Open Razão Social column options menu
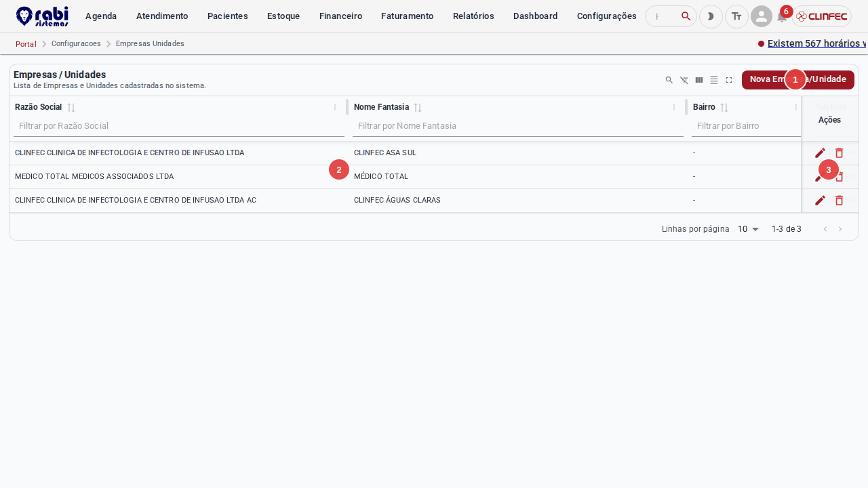This screenshot has width=868, height=488. [335, 107]
